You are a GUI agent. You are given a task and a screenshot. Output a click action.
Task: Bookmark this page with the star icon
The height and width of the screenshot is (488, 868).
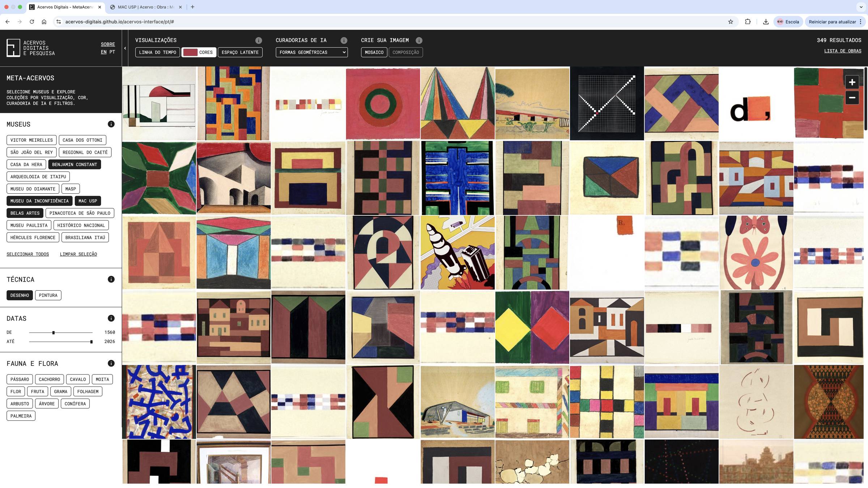pos(731,22)
